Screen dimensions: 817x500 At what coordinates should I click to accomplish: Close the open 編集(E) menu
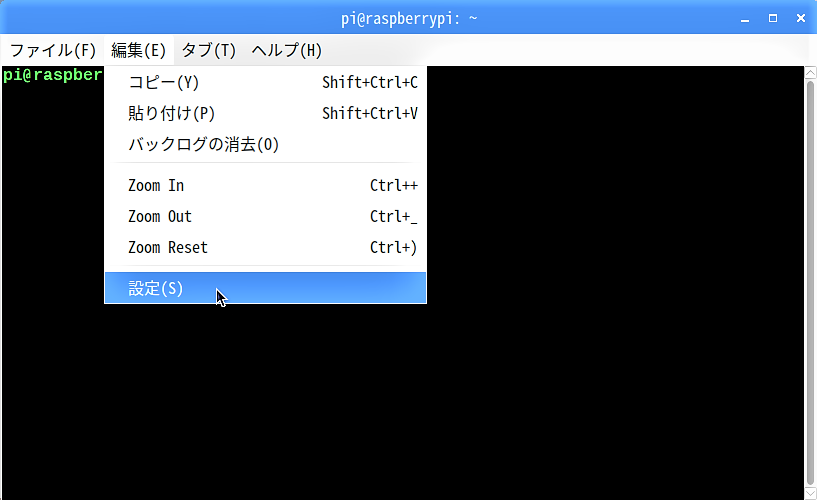(139, 51)
